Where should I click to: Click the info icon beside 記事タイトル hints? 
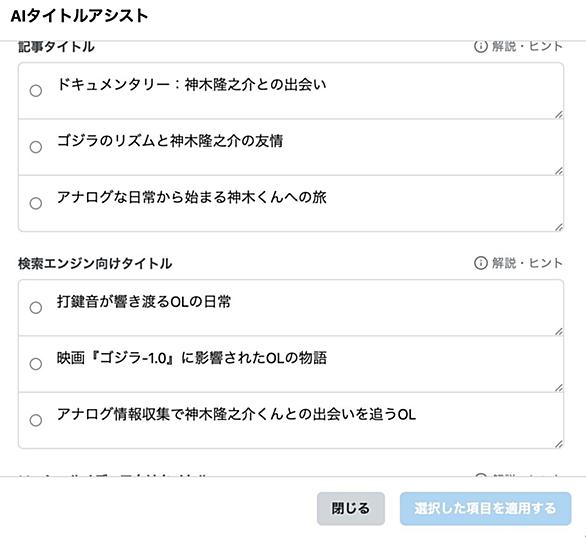(481, 46)
